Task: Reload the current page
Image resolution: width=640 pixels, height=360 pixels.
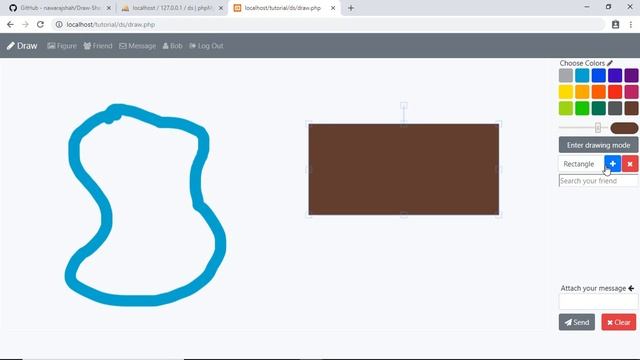Action: (40, 24)
